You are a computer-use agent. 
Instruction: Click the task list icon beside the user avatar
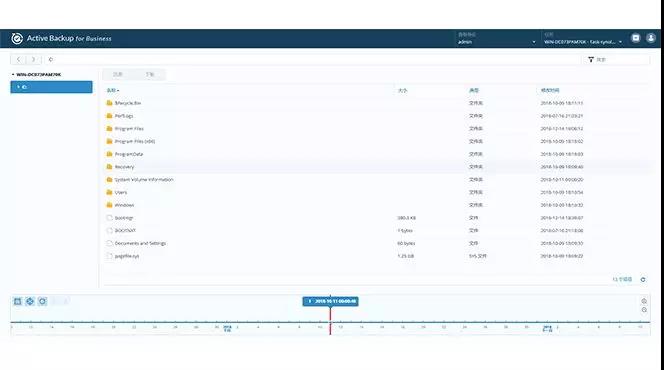(x=636, y=38)
